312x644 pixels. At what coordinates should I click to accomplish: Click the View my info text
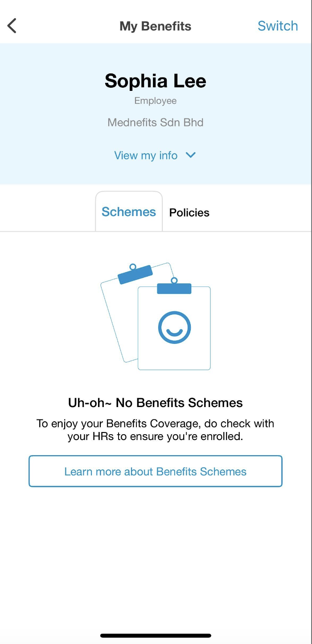[x=146, y=155]
